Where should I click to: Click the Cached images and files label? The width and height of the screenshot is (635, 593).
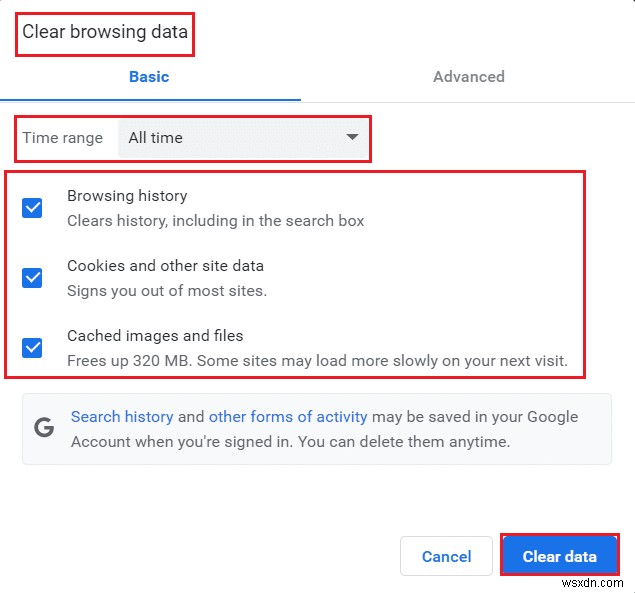155,336
